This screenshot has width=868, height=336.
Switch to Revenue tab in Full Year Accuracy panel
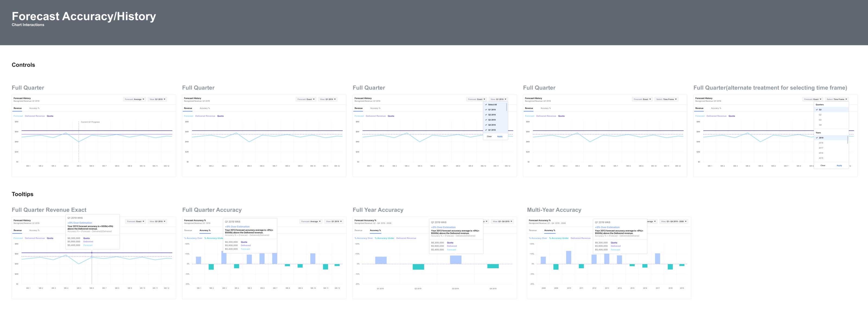359,230
